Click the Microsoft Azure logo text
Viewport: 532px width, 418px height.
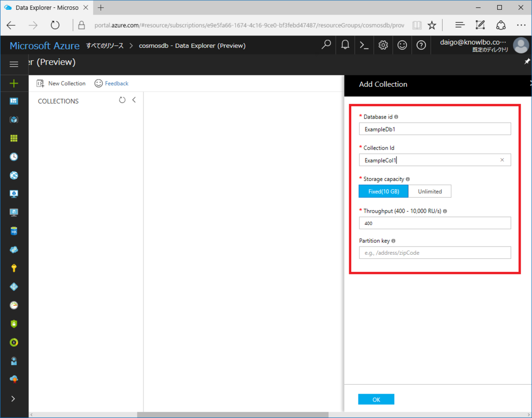point(45,46)
